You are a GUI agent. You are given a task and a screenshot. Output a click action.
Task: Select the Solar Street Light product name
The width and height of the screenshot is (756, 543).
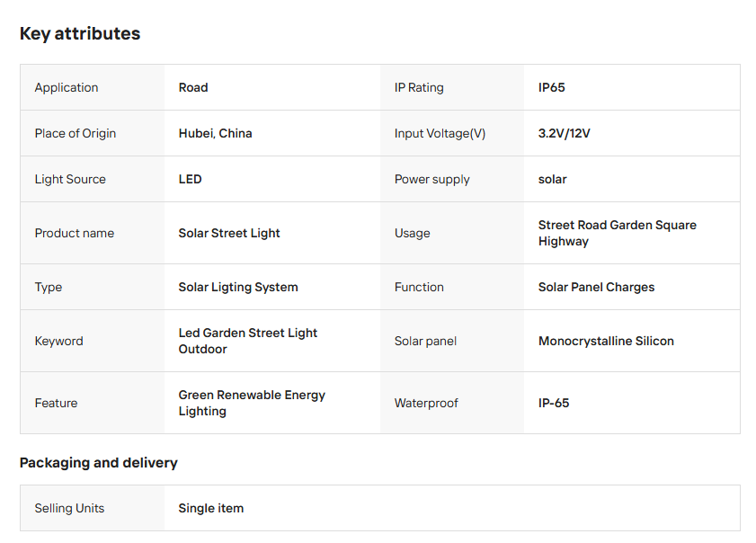pos(229,233)
